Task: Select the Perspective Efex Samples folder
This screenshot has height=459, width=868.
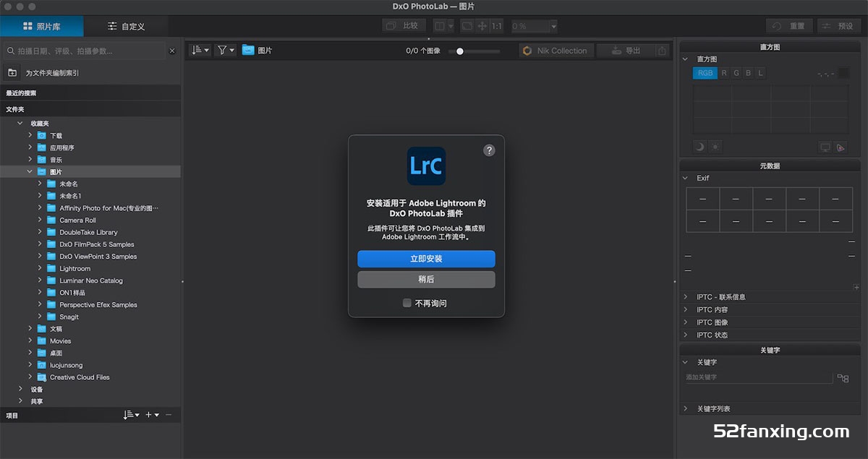Action: 98,305
